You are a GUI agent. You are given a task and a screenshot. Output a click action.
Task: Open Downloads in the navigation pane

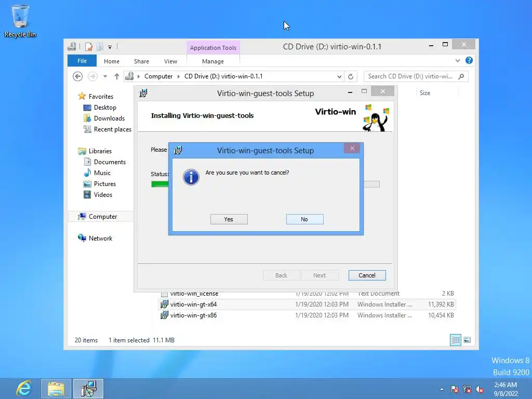[x=109, y=118]
